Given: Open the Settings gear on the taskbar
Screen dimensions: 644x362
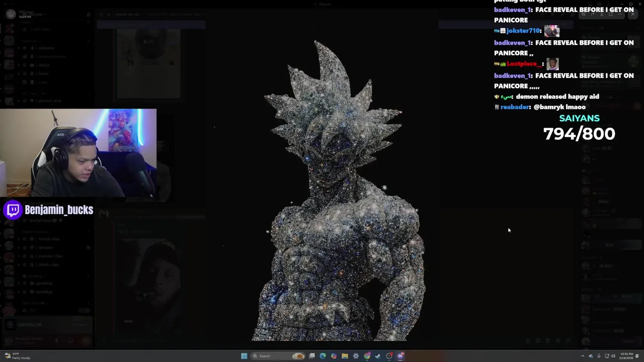Looking at the screenshot, I should 356,356.
